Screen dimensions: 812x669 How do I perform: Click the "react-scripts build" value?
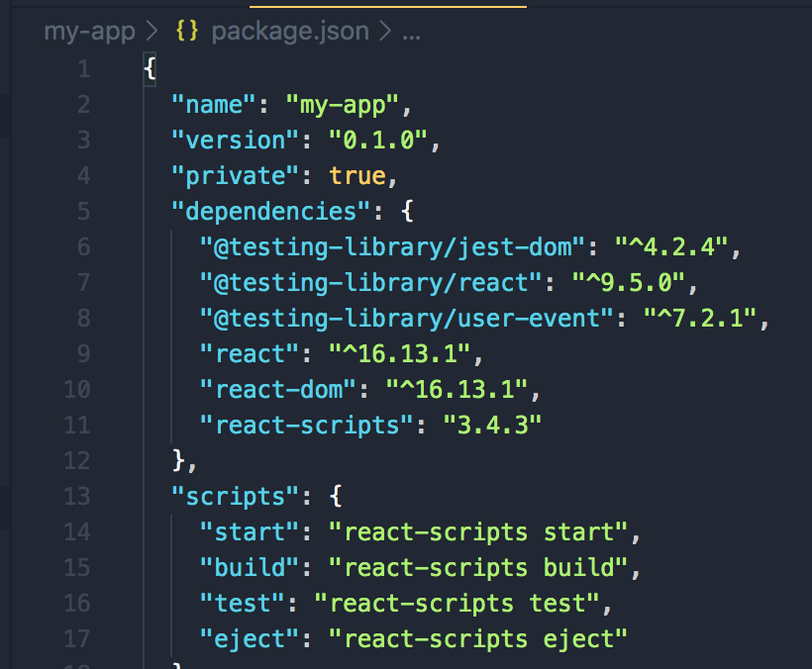pyautogui.click(x=478, y=569)
